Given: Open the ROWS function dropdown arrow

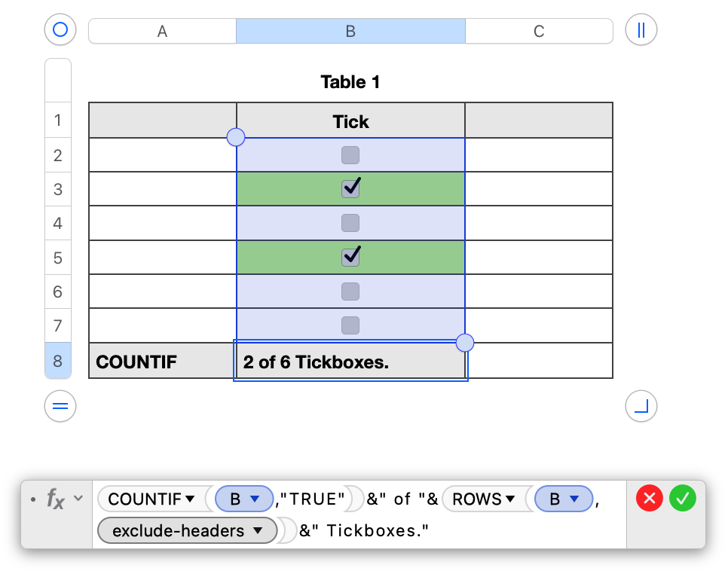Looking at the screenshot, I should [509, 499].
